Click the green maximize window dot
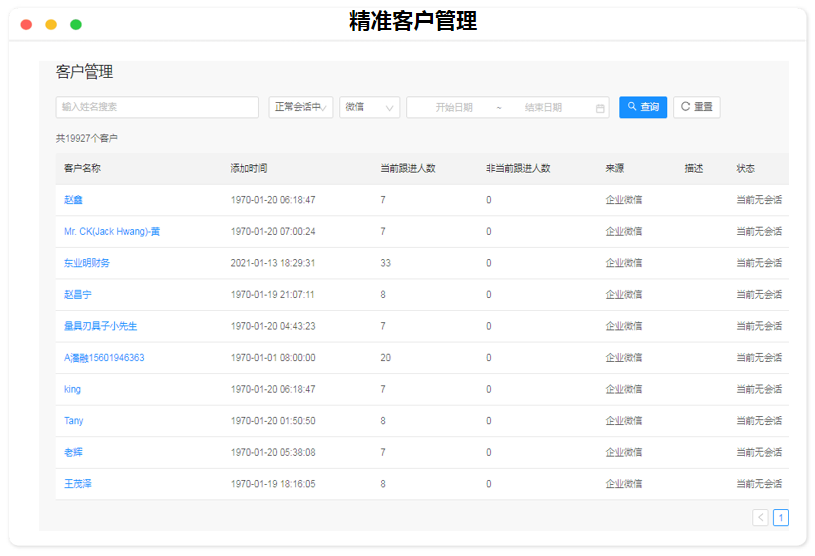The height and width of the screenshot is (556, 815). pyautogui.click(x=76, y=24)
